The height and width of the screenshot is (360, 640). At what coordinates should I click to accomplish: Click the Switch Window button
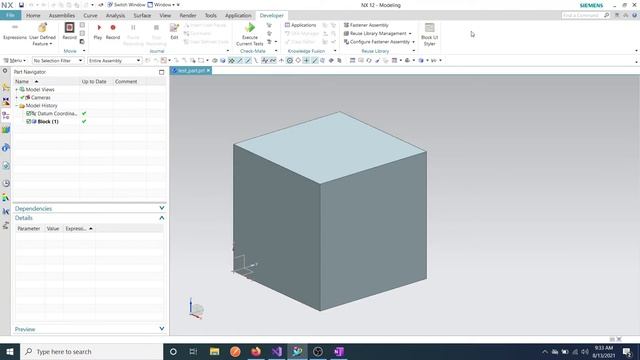[126, 5]
